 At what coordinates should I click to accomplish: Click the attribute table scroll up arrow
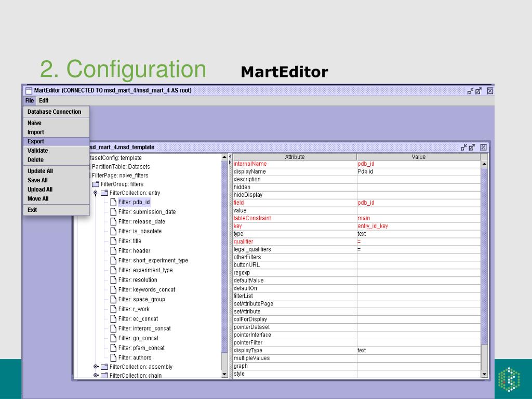click(x=484, y=164)
